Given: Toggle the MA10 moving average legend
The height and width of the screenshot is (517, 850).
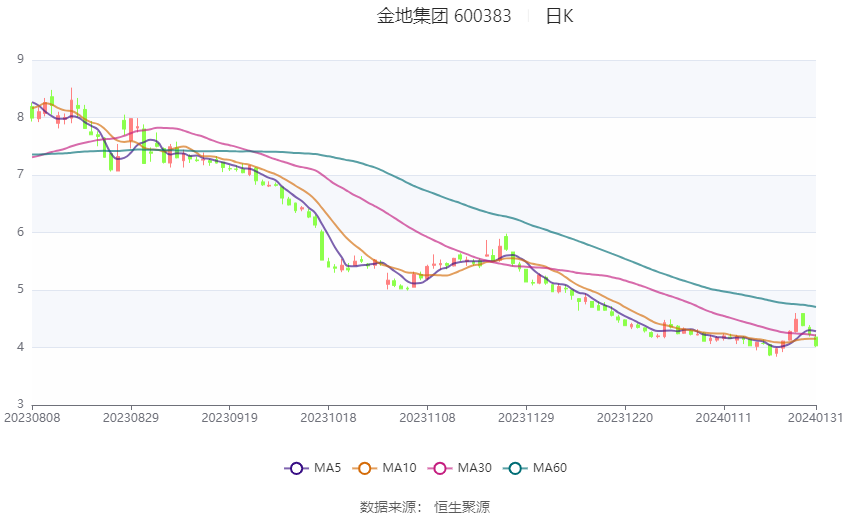Looking at the screenshot, I should [384, 468].
